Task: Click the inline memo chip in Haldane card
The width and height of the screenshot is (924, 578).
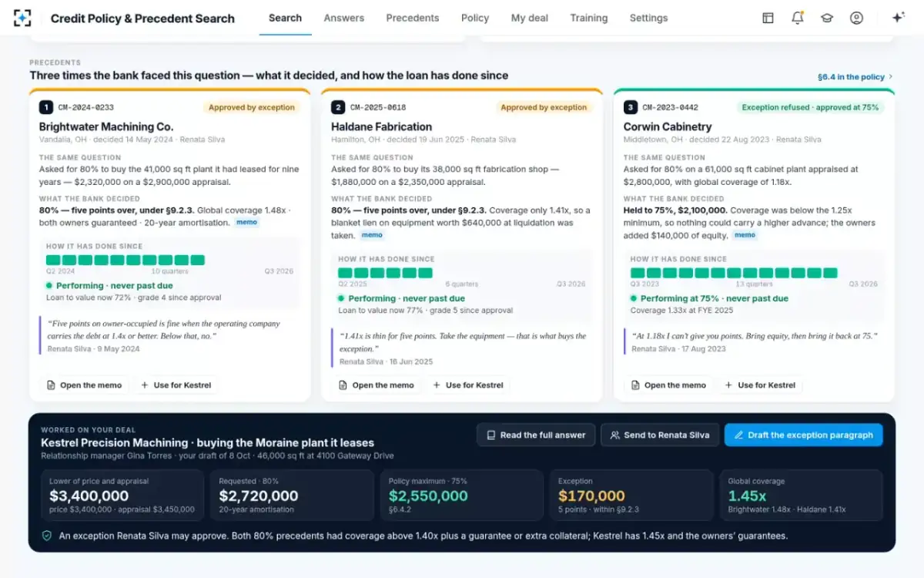Action: pyautogui.click(x=372, y=236)
